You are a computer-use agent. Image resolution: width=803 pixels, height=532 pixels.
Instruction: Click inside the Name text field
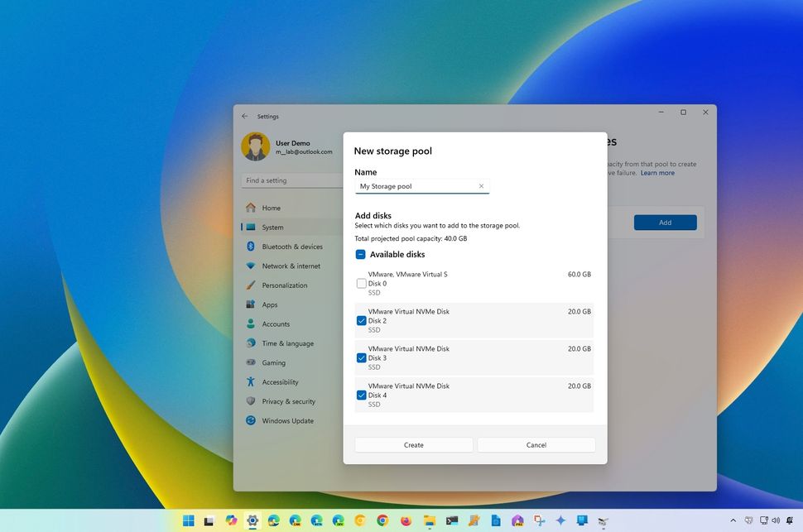(x=414, y=186)
